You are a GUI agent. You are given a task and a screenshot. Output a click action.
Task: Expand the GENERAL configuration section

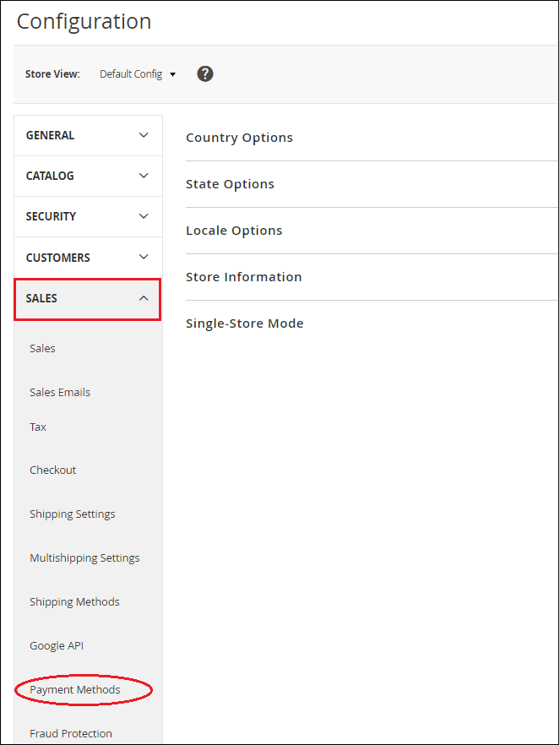click(88, 135)
